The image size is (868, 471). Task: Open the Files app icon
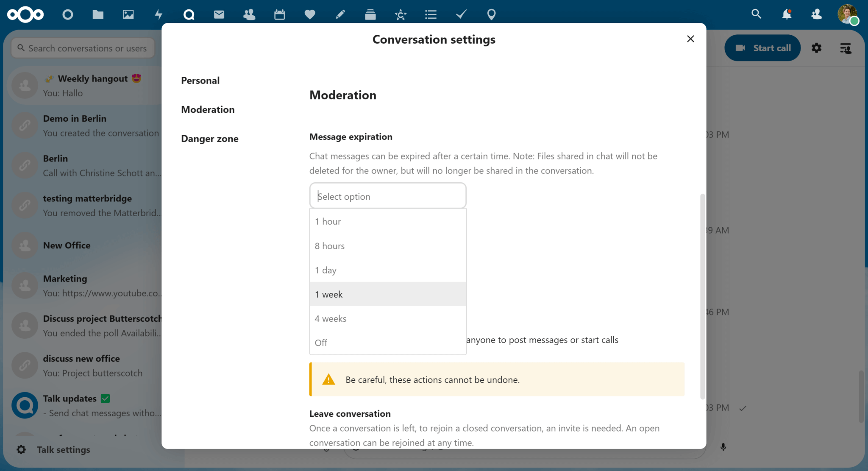(97, 14)
